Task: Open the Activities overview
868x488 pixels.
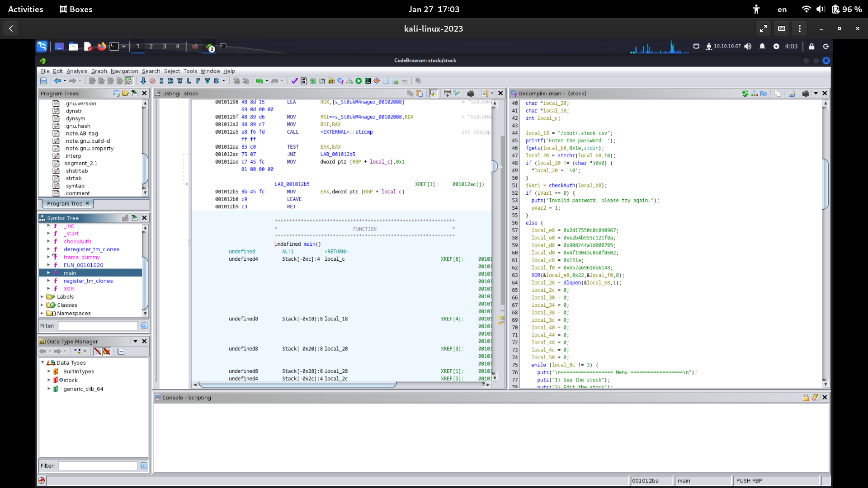Action: 26,9
